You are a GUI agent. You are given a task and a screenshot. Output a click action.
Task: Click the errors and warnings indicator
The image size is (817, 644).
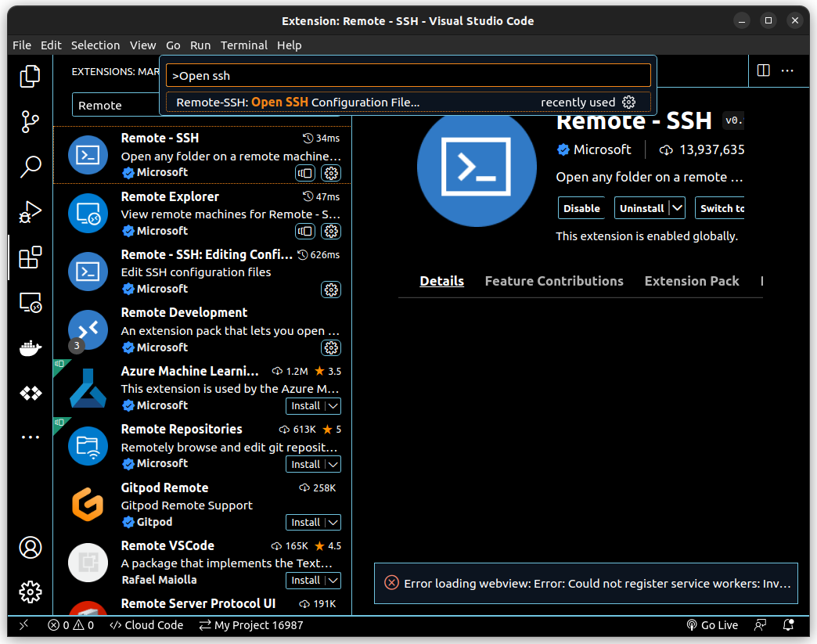70,624
